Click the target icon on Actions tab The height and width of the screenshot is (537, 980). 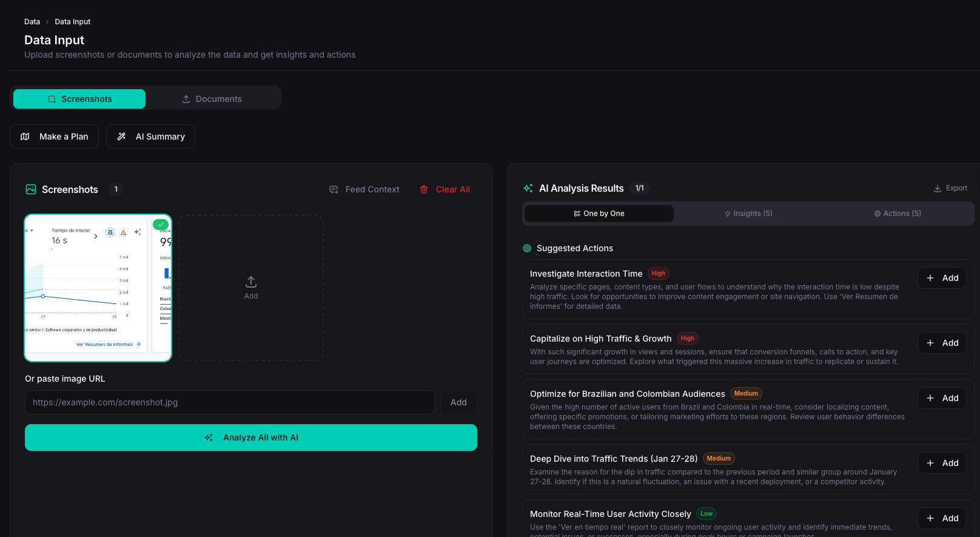point(878,214)
